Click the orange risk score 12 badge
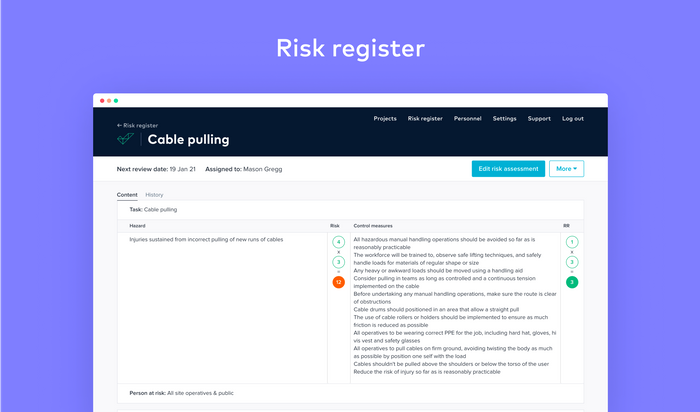The image size is (700, 412). tap(339, 282)
